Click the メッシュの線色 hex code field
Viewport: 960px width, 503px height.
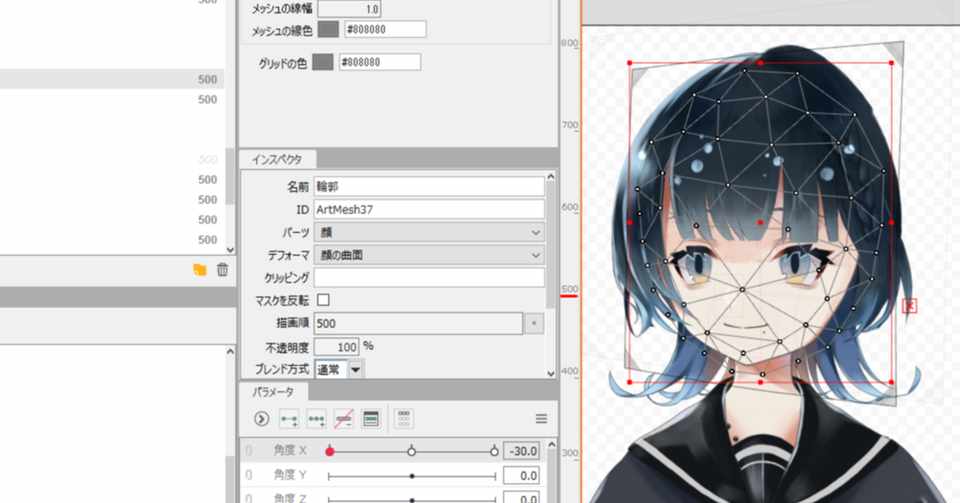385,29
